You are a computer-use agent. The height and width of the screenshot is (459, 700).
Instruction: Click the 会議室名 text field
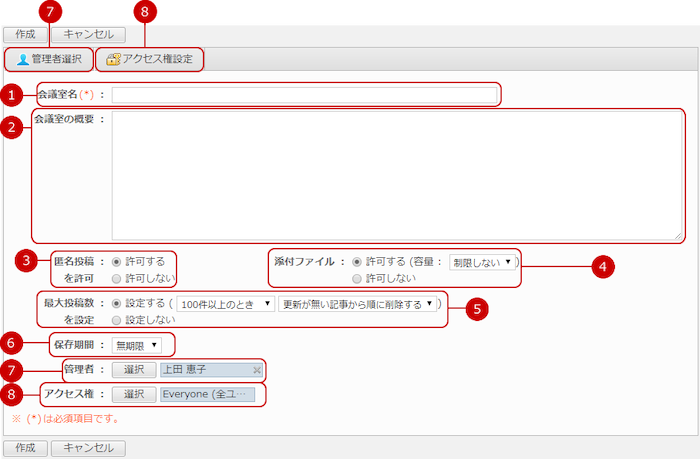(x=304, y=95)
